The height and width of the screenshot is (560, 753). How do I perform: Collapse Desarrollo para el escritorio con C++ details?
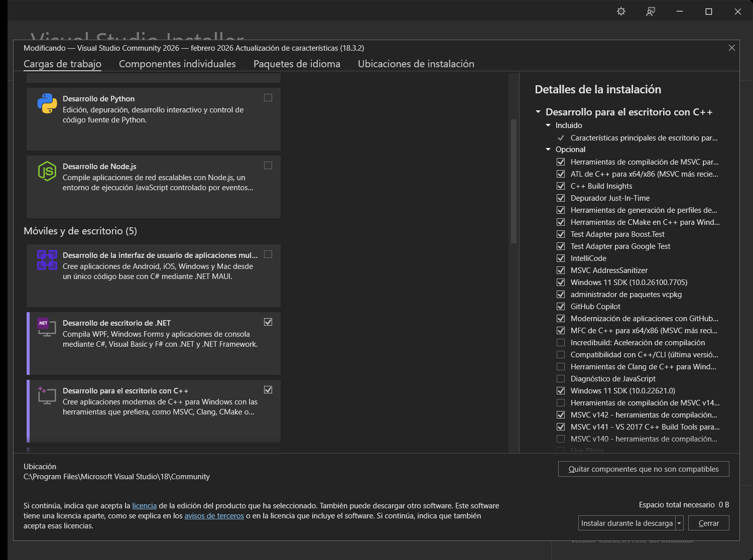pyautogui.click(x=538, y=112)
